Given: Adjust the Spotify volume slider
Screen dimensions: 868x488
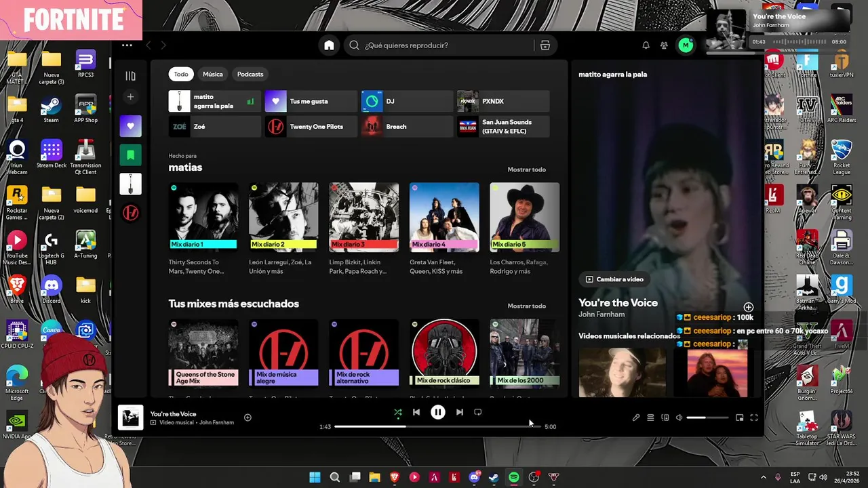Looking at the screenshot, I should click(x=707, y=418).
